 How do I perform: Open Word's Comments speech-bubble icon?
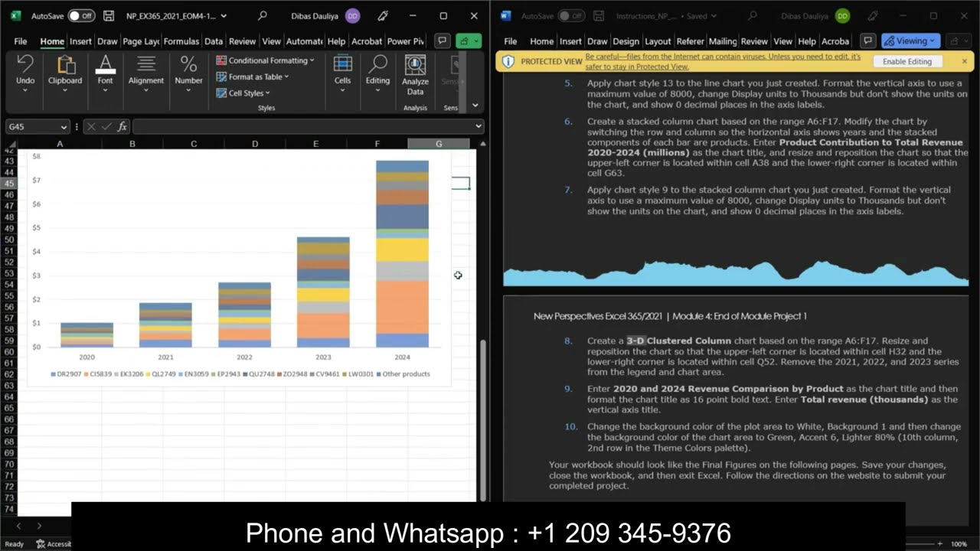pyautogui.click(x=867, y=41)
